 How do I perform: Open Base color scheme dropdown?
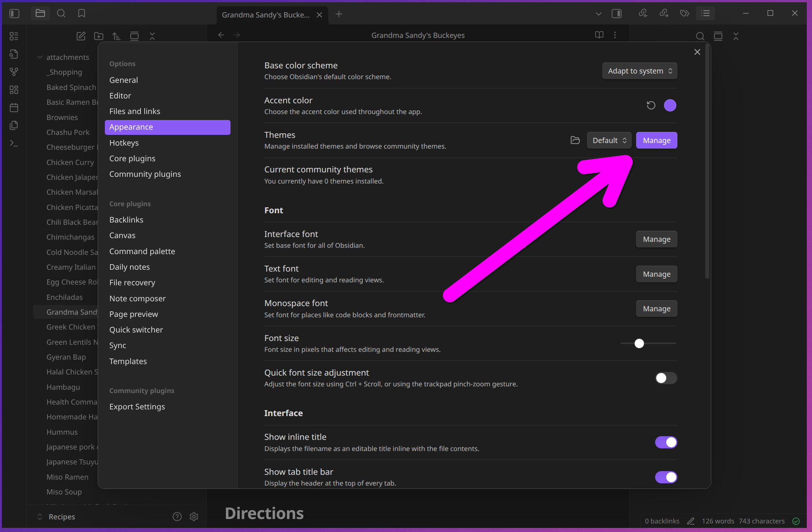[639, 71]
